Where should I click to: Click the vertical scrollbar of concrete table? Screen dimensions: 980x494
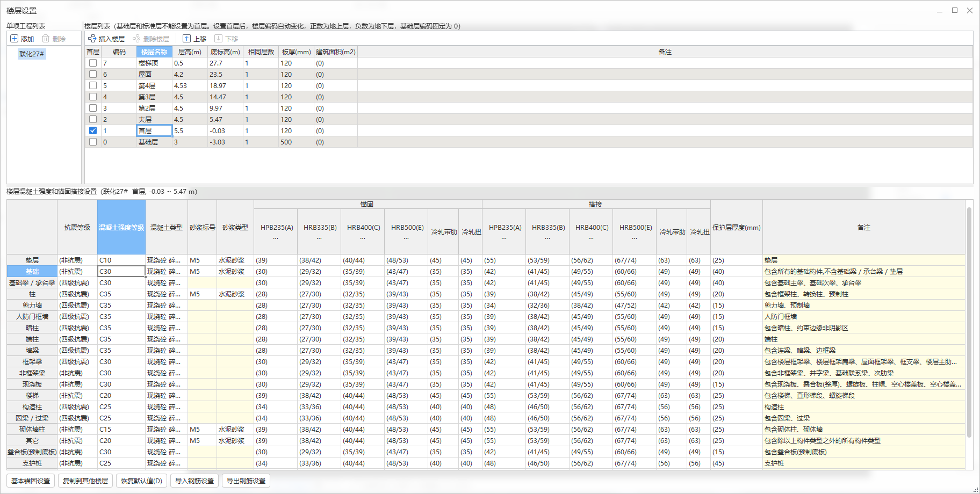(969, 322)
